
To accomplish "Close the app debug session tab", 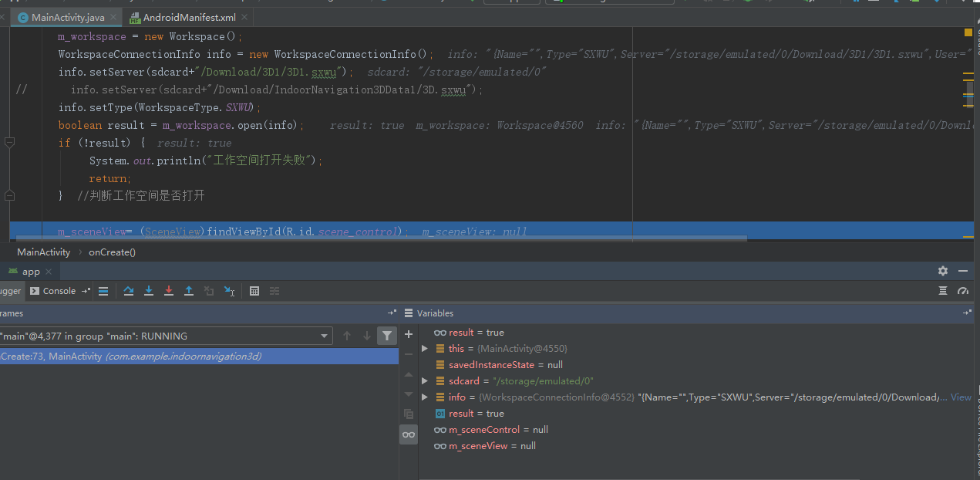I will (x=49, y=272).
